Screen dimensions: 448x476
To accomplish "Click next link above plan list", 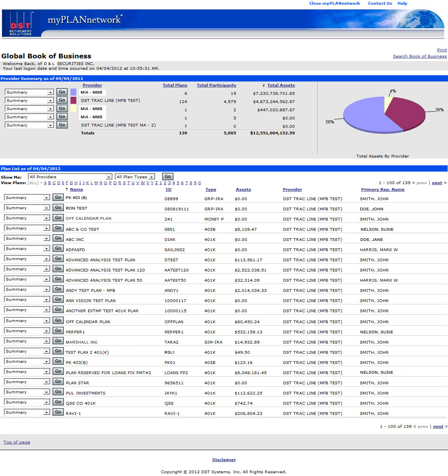I will (437, 183).
